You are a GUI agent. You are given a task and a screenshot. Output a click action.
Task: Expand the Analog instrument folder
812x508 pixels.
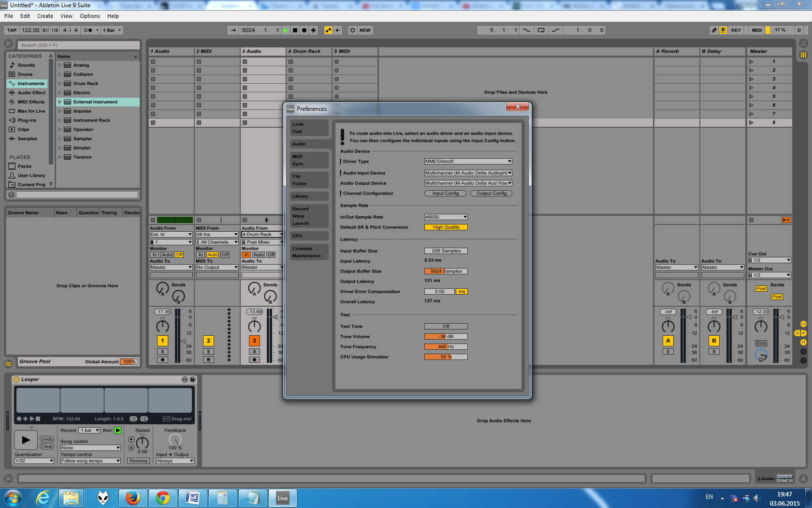coord(60,65)
